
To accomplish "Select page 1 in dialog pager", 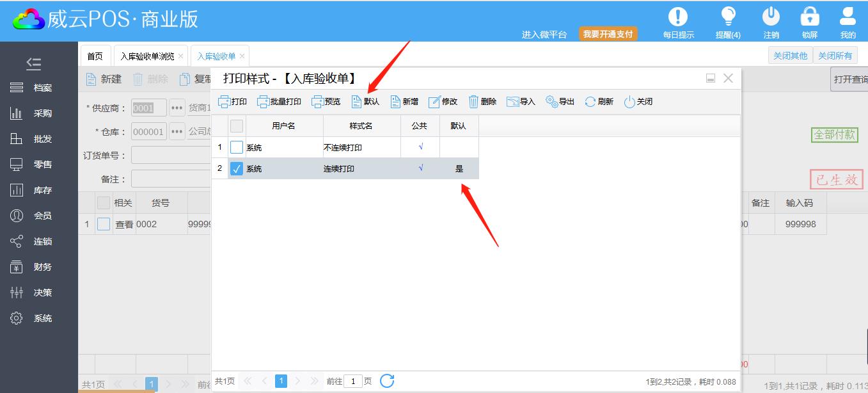I will (281, 381).
